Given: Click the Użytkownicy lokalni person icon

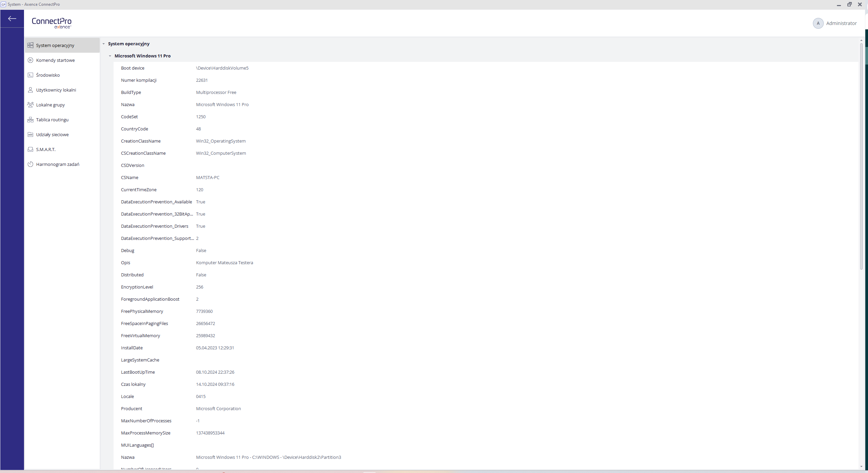Looking at the screenshot, I should click(30, 90).
